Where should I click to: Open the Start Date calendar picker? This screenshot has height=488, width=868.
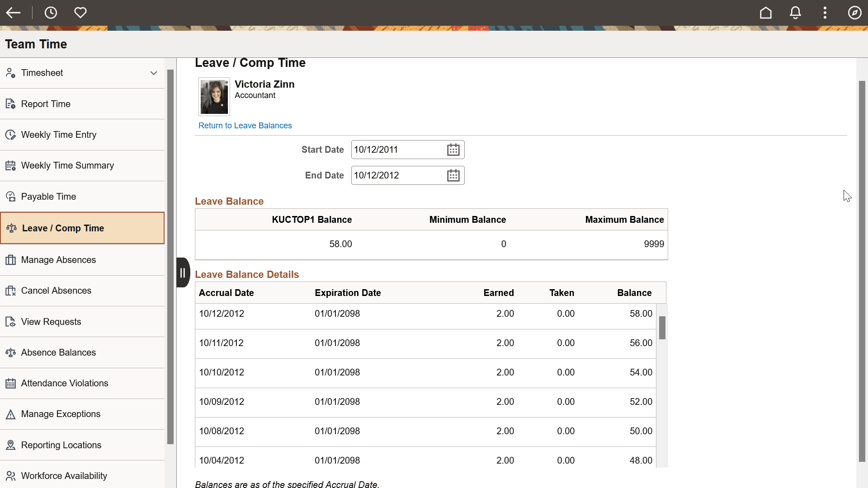click(453, 149)
